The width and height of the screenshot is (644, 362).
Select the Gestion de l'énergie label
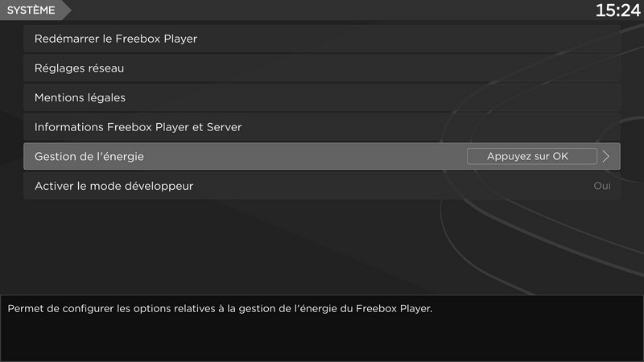click(89, 156)
